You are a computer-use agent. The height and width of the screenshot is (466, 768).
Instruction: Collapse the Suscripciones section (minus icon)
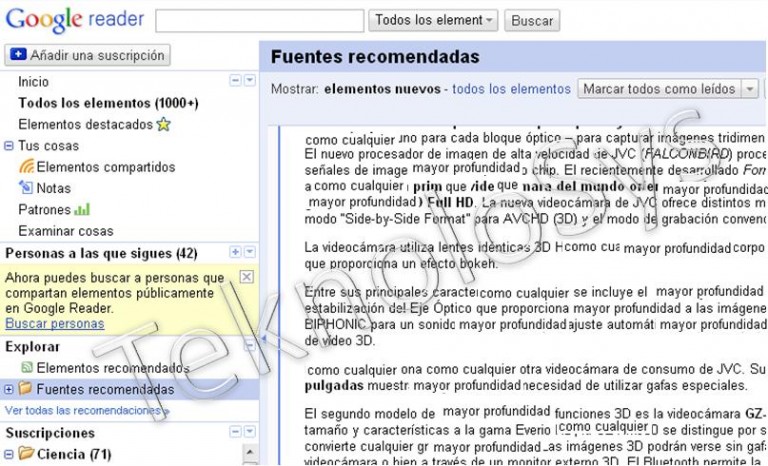[x=236, y=431]
